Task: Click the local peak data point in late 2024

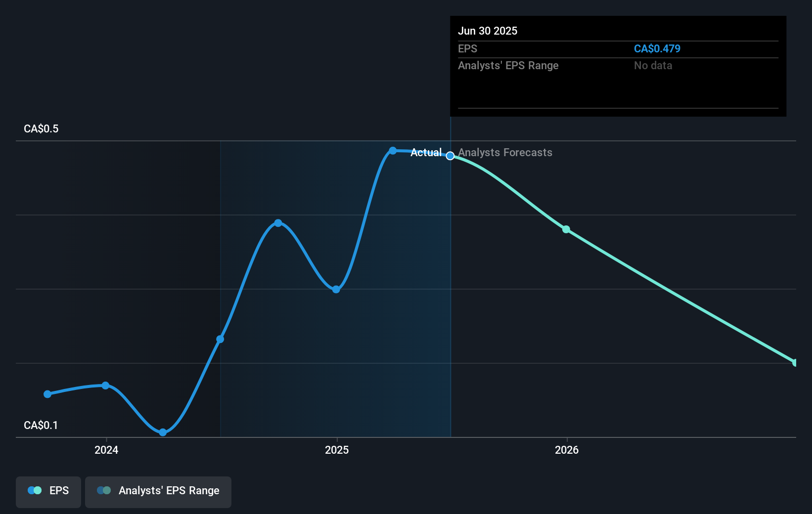Action: click(278, 223)
